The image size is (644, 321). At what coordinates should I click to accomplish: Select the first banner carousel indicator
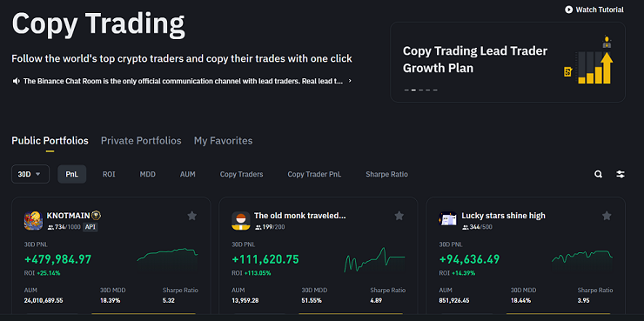coord(406,90)
